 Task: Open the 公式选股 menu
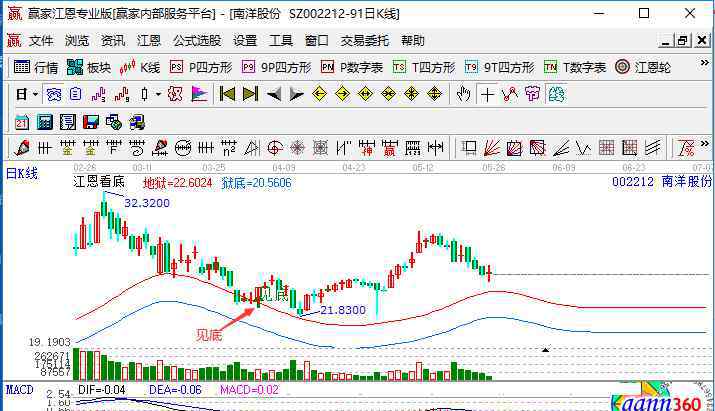click(197, 41)
